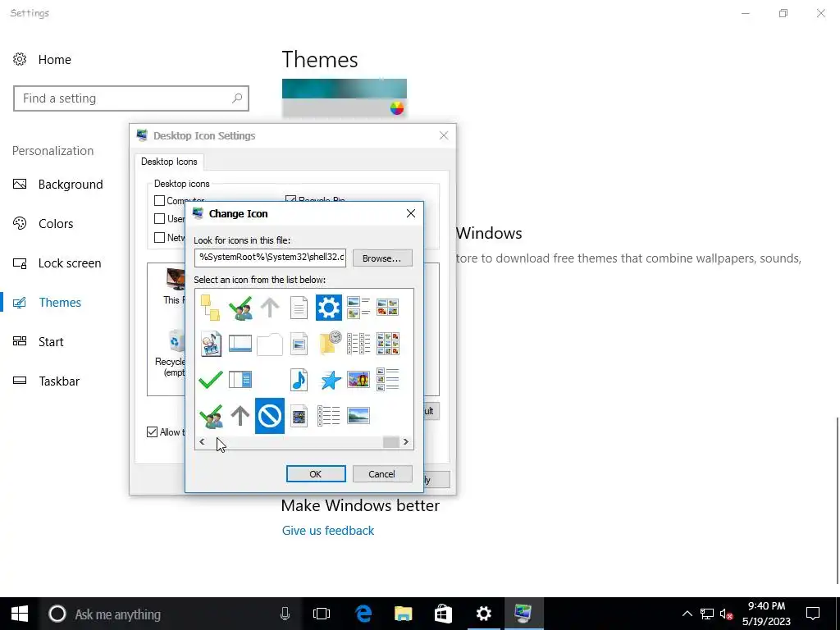Toggle the Computer desktop icon checkbox
Viewport: 840px width, 630px height.
pyautogui.click(x=159, y=200)
